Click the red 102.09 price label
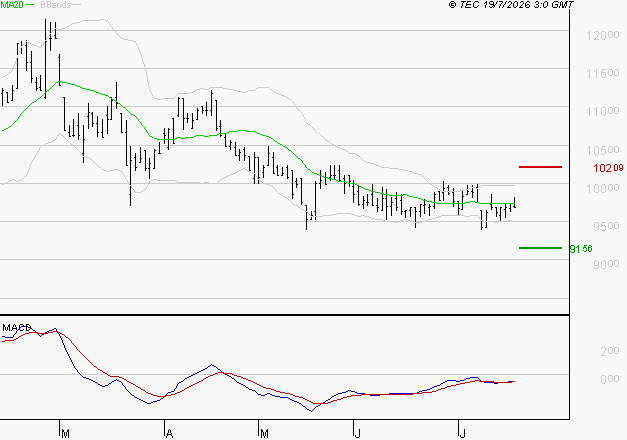The image size is (627, 440). click(608, 168)
